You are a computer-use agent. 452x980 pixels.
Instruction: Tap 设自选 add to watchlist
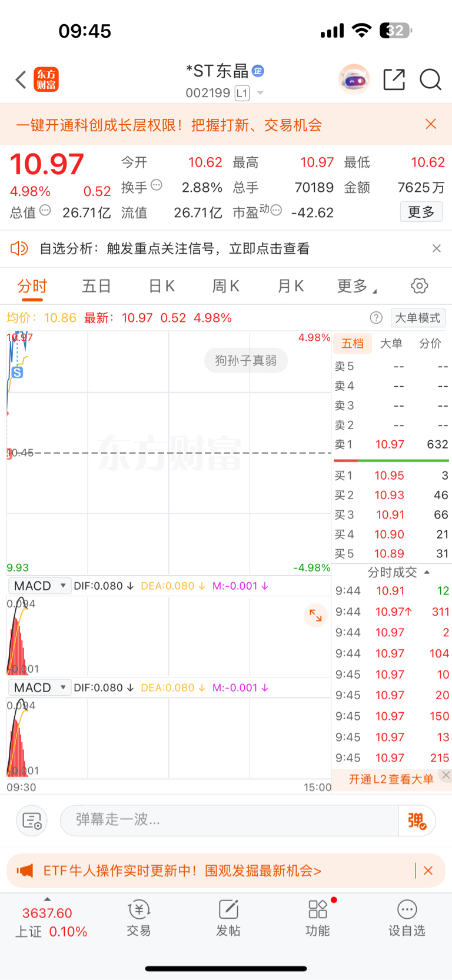[407, 919]
